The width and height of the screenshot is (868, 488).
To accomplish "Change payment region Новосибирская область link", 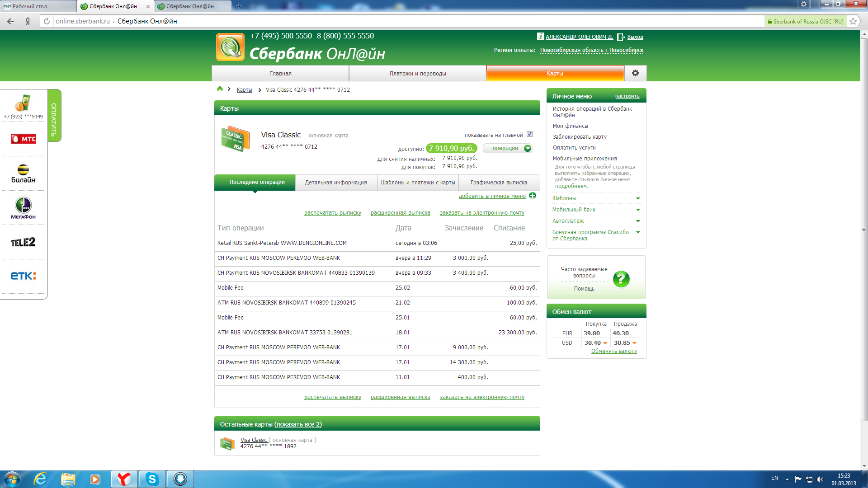I will pyautogui.click(x=591, y=50).
